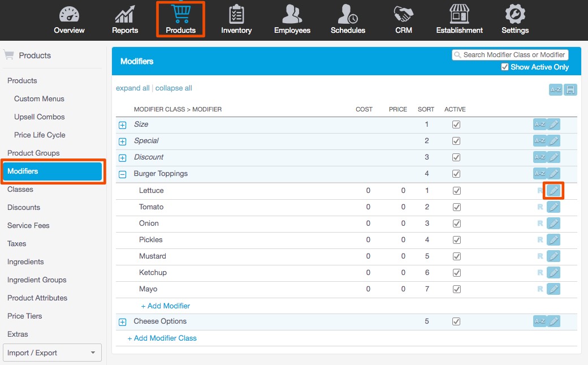Select Ingredients in the sidebar

pos(25,262)
